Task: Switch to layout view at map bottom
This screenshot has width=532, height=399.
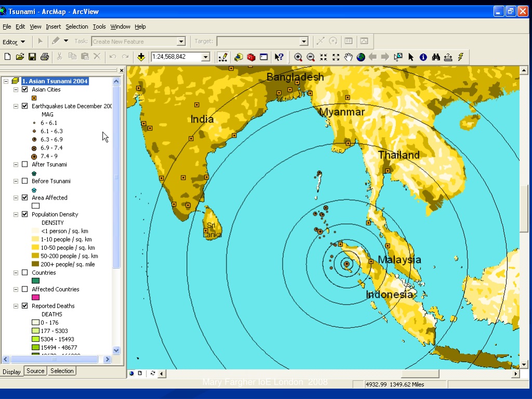Action: (140, 373)
